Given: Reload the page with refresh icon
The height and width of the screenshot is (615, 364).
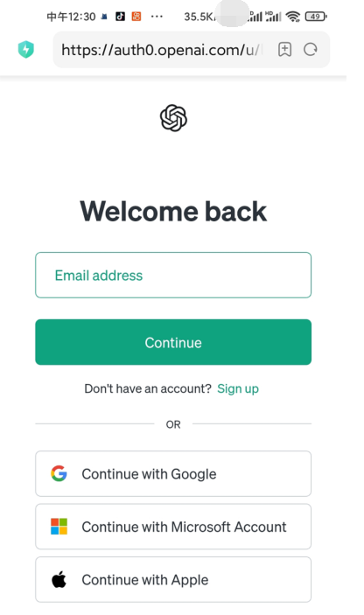Looking at the screenshot, I should (x=311, y=49).
